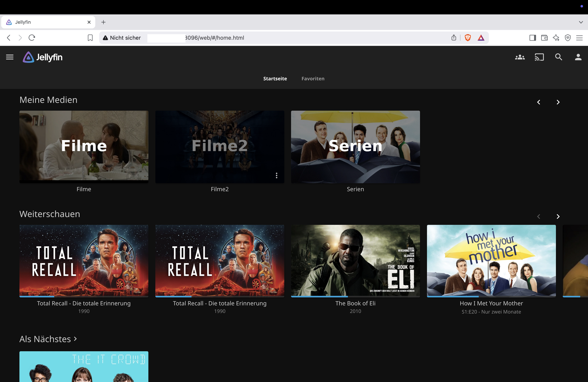588x382 pixels.
Task: Open the Filme2 library card
Action: coord(220,147)
